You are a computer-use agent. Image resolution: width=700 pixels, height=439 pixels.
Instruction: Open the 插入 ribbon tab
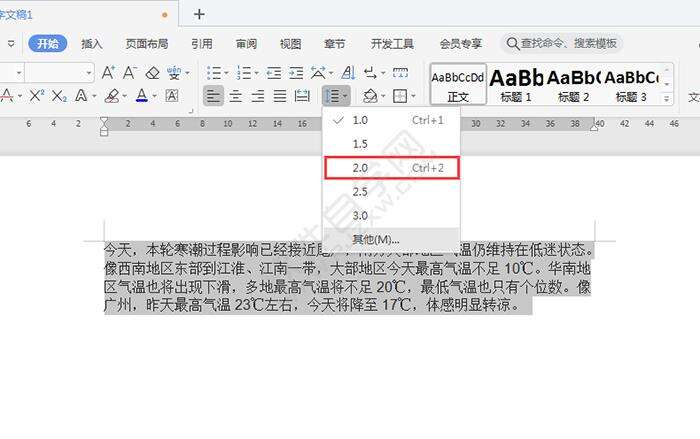92,44
